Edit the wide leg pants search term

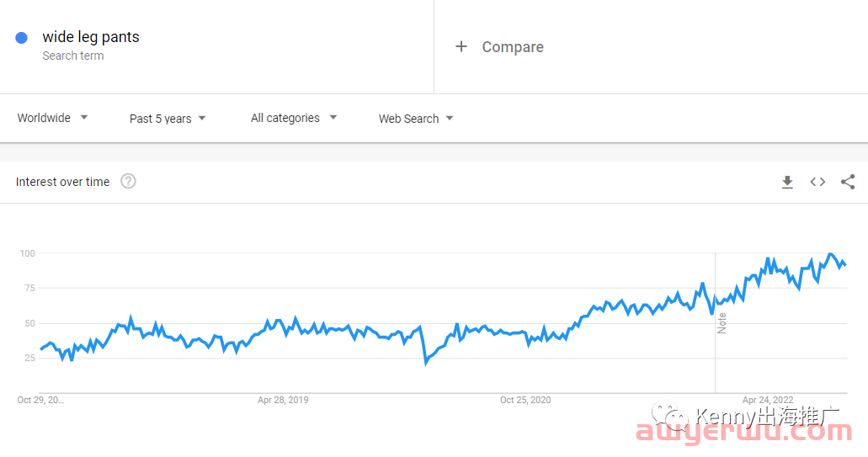pyautogui.click(x=91, y=37)
